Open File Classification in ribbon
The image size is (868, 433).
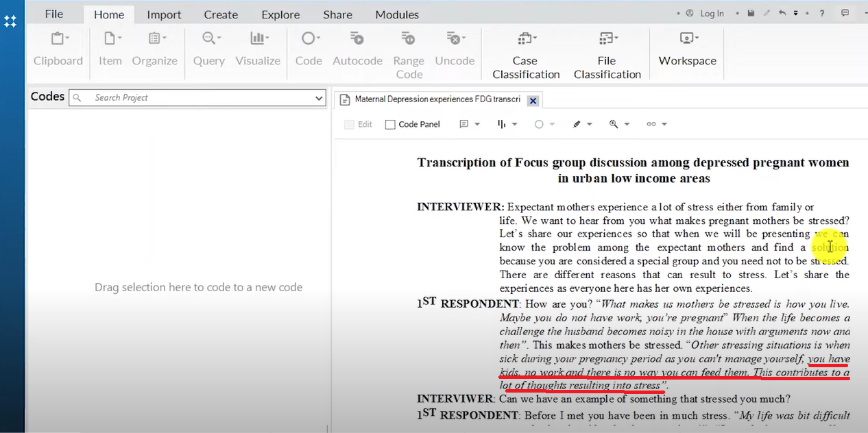(x=607, y=55)
